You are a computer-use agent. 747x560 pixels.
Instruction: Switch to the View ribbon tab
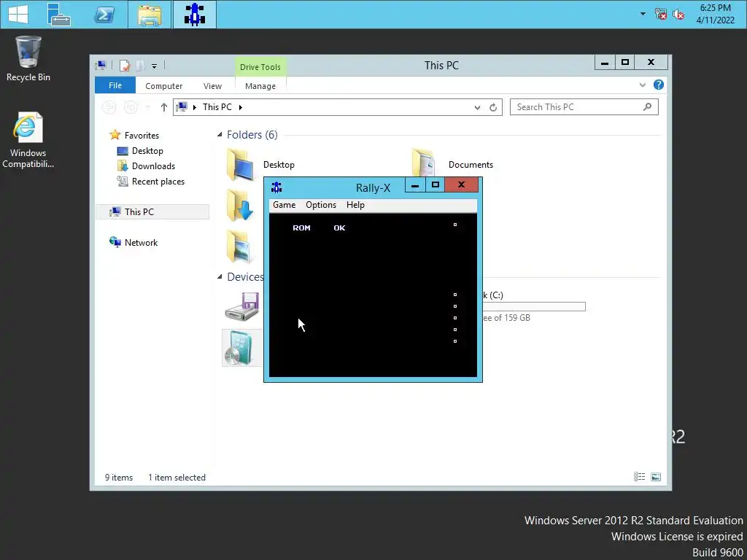click(212, 86)
